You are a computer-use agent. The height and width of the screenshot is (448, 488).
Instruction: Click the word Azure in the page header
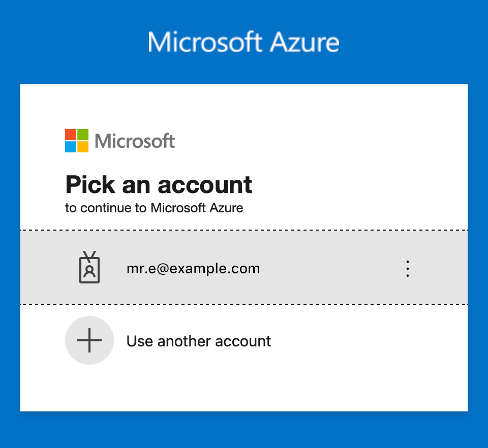click(x=304, y=42)
